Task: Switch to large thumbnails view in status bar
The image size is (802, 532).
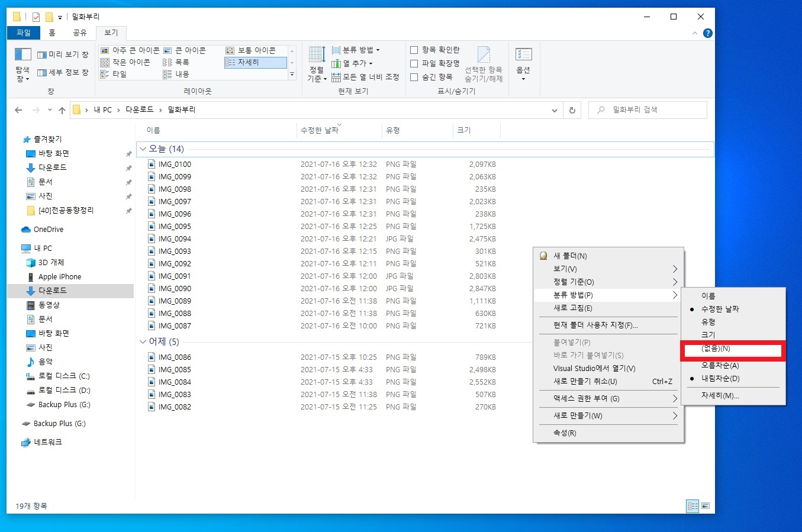Action: click(706, 506)
